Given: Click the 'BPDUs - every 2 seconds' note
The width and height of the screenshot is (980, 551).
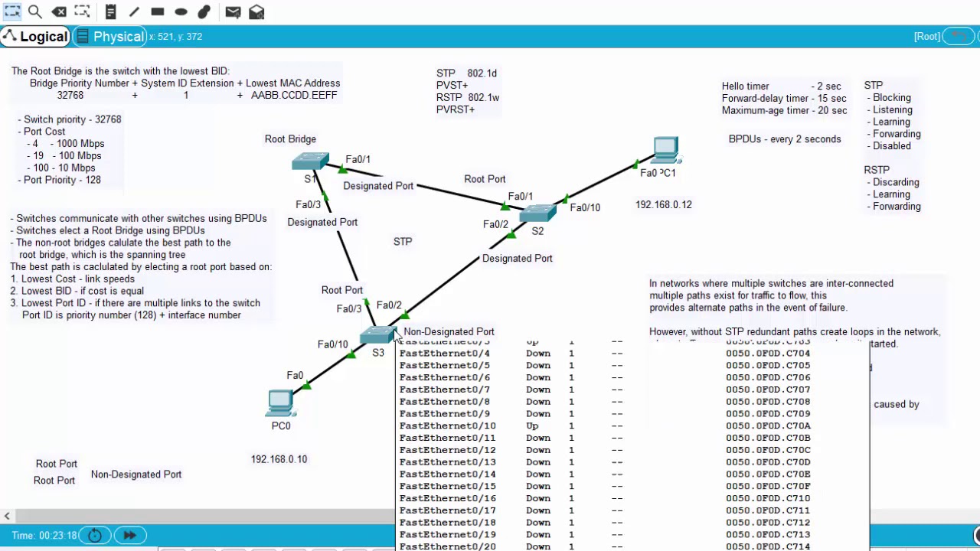Looking at the screenshot, I should pos(785,139).
